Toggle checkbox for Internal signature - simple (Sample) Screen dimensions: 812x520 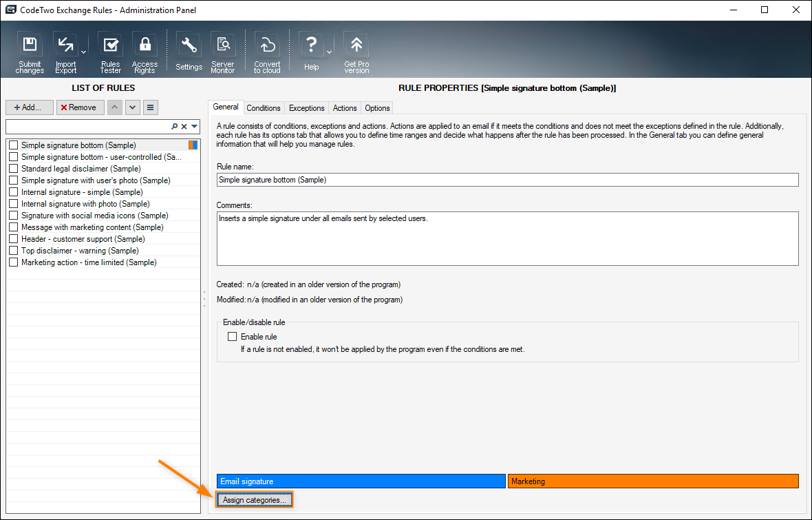(14, 192)
